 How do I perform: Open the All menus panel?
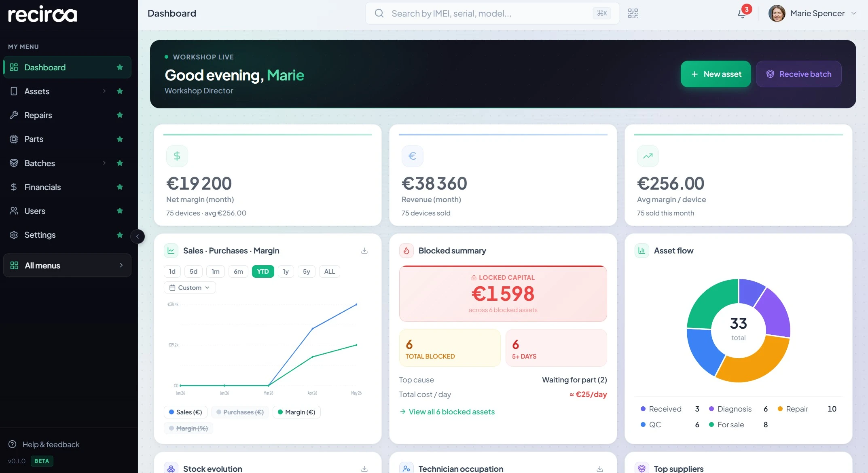pos(67,265)
